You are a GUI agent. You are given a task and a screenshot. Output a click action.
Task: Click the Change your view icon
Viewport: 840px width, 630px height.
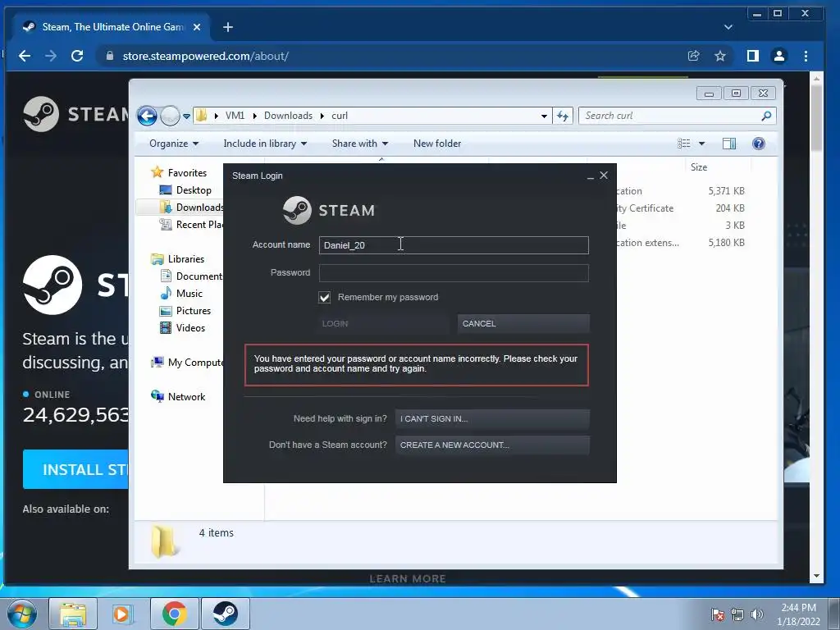(684, 144)
